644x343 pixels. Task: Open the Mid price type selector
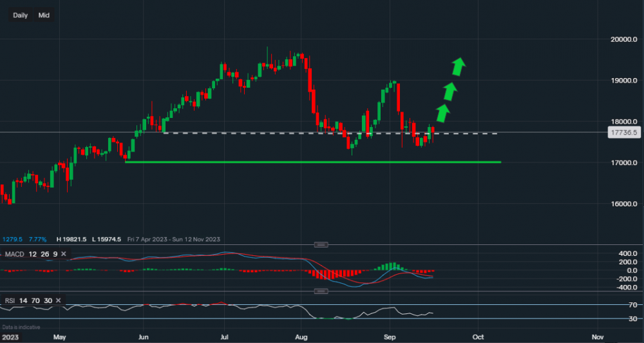tap(44, 15)
